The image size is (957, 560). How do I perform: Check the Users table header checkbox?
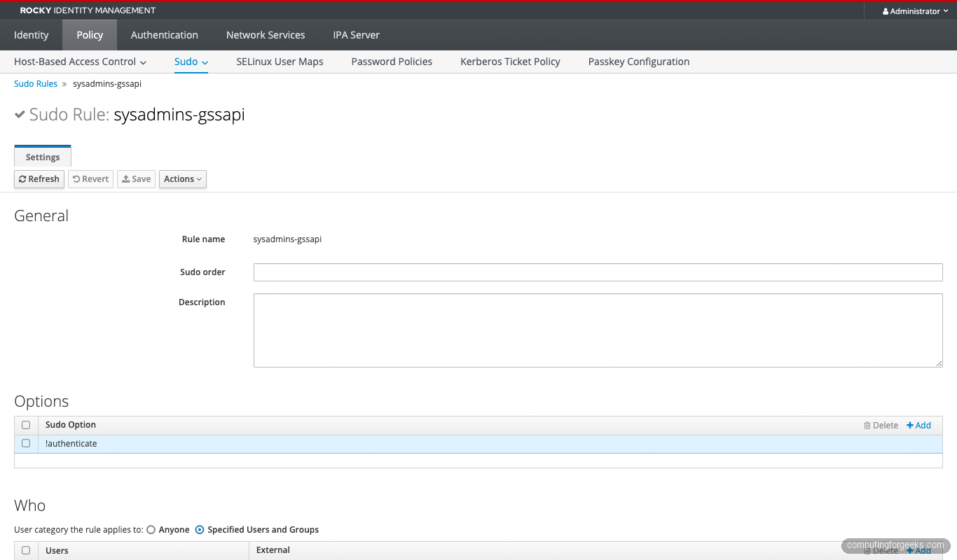coord(26,550)
